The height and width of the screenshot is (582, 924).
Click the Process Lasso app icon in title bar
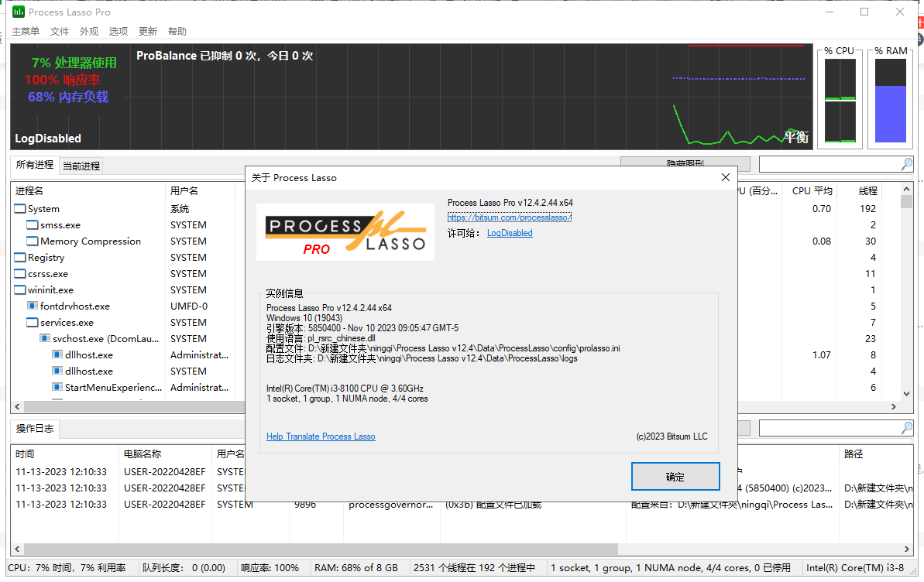coord(19,12)
